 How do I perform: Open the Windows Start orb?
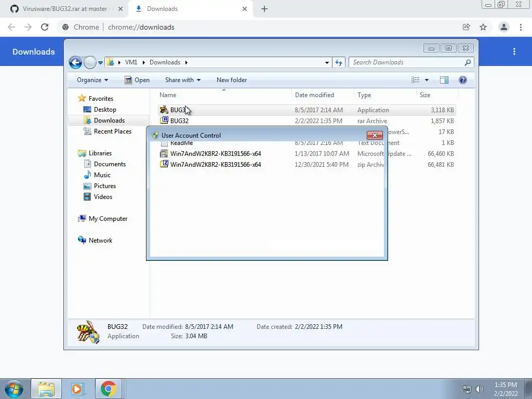[x=14, y=389]
